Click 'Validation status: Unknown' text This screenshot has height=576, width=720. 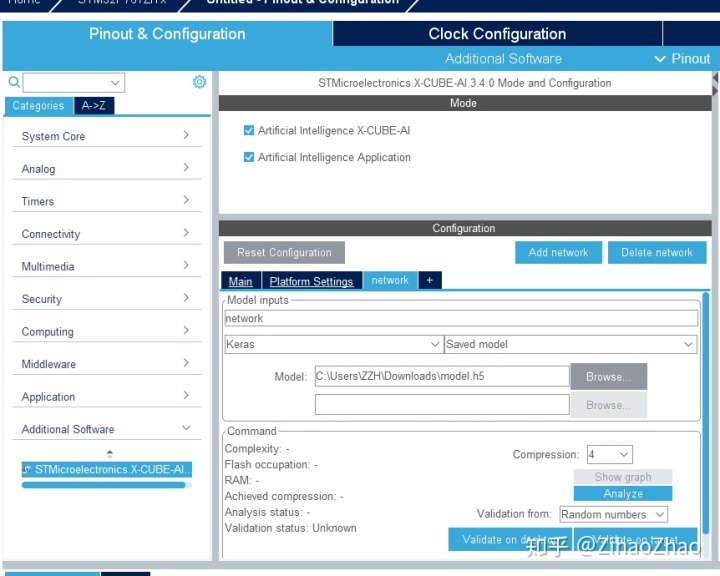[290, 528]
